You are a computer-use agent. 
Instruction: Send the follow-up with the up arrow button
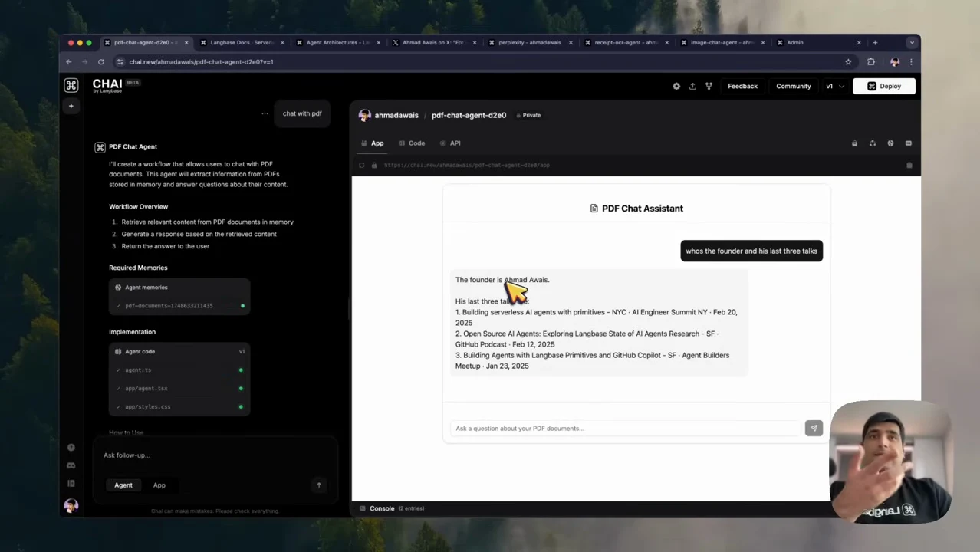click(x=319, y=485)
